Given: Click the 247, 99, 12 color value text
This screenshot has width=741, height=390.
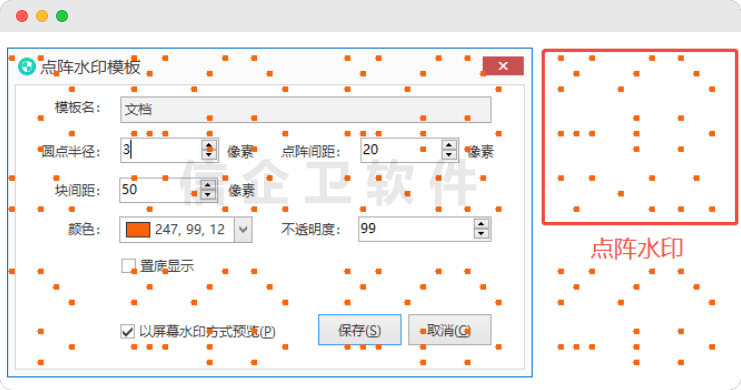Looking at the screenshot, I should click(x=190, y=230).
